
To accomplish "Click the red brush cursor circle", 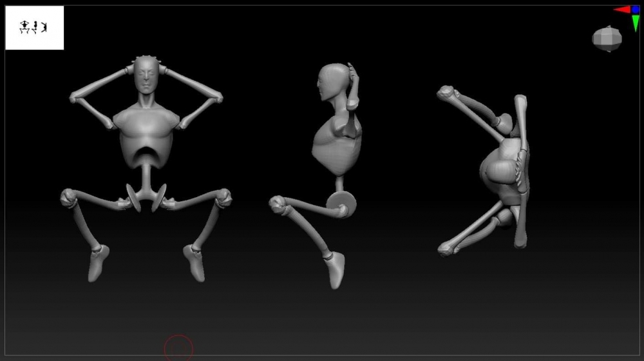I will coord(178,348).
